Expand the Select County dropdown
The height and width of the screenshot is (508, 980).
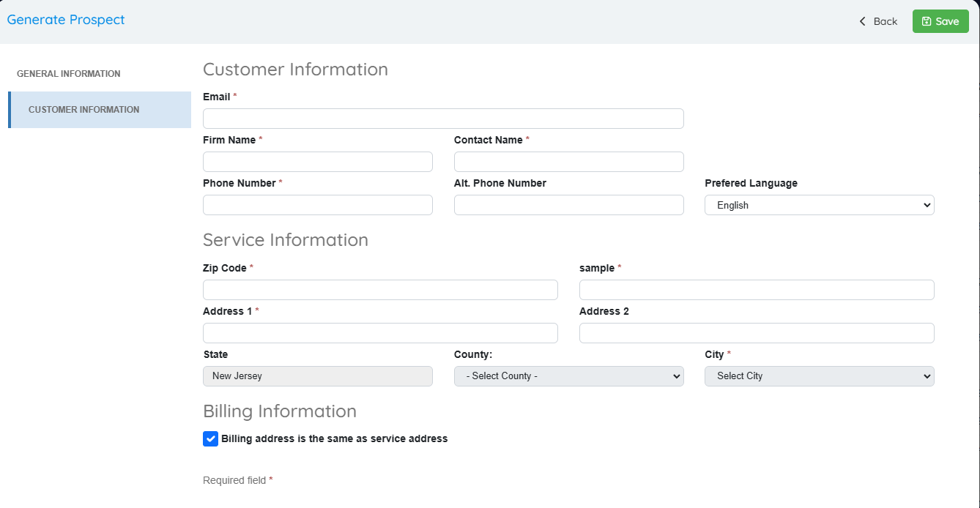pos(569,376)
